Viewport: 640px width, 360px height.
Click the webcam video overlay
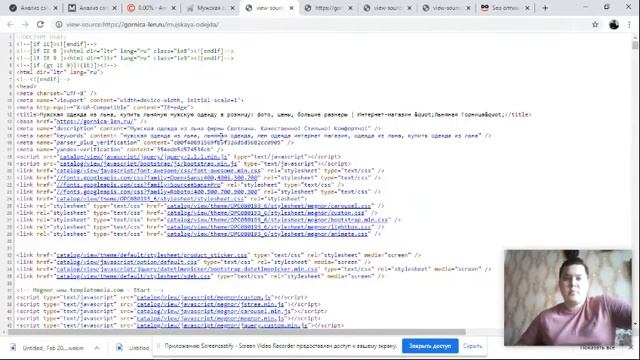pos(567,298)
